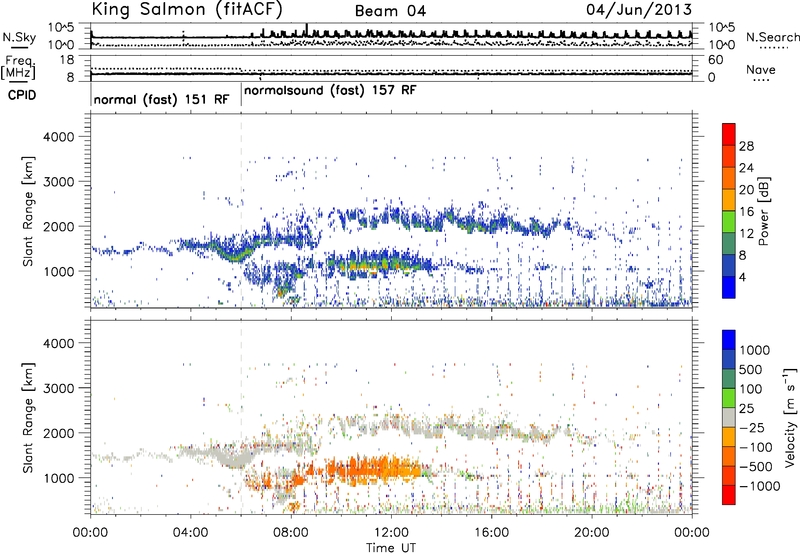
Task: Click the "Nave" legend label
Action: (x=760, y=70)
